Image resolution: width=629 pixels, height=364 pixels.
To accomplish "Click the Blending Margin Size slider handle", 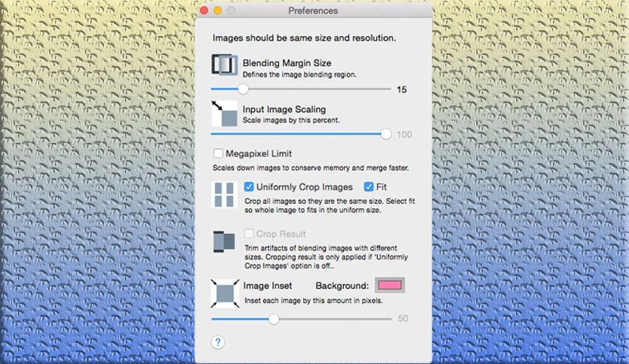I will click(x=243, y=89).
